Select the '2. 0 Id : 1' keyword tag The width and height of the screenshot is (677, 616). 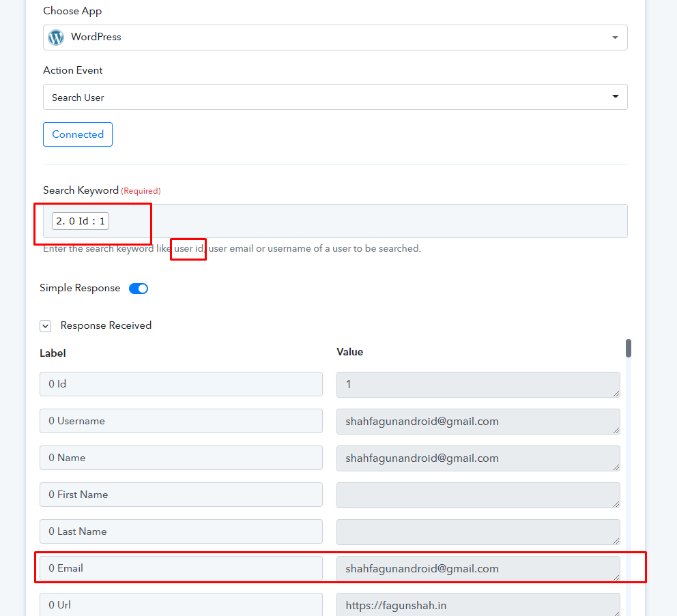81,221
